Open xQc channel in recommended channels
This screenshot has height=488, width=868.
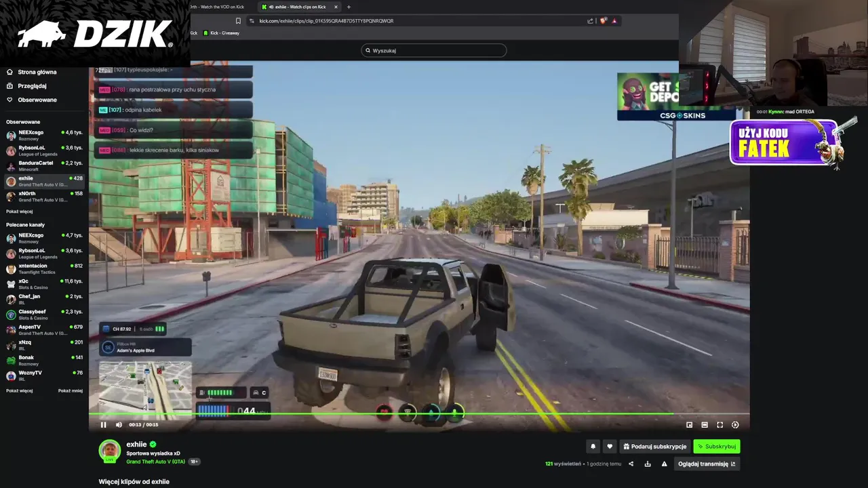[x=44, y=284]
